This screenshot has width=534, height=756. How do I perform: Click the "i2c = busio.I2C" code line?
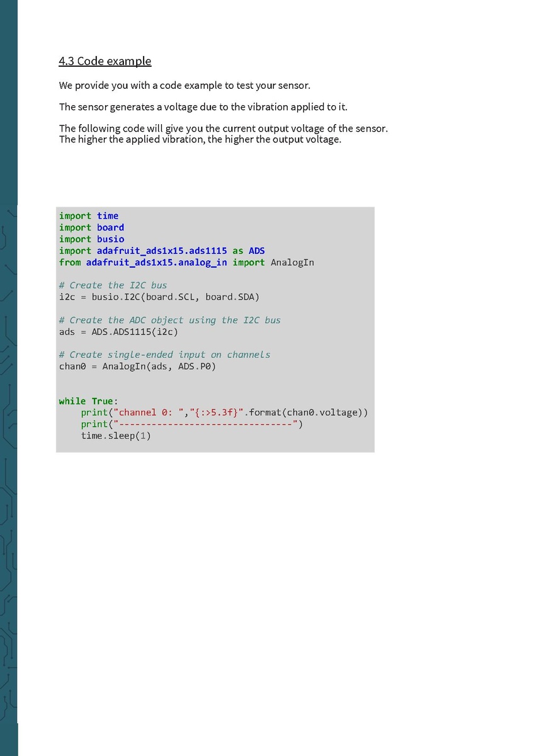coord(159,297)
